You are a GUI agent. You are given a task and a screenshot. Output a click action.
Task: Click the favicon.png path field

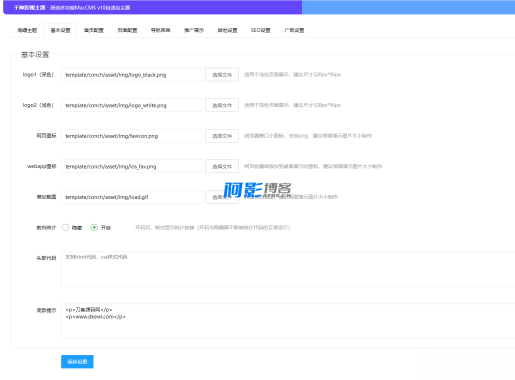click(x=132, y=136)
